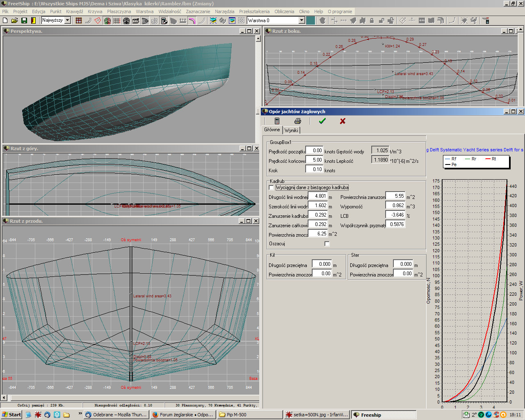The image size is (525, 420).
Task: Switch to the Wyniki tab
Action: 291,130
